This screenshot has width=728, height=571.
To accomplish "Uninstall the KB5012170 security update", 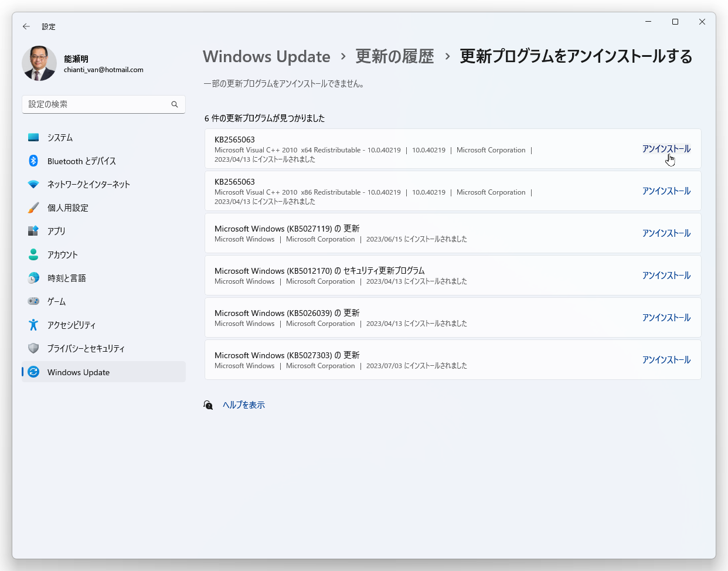I will point(666,276).
